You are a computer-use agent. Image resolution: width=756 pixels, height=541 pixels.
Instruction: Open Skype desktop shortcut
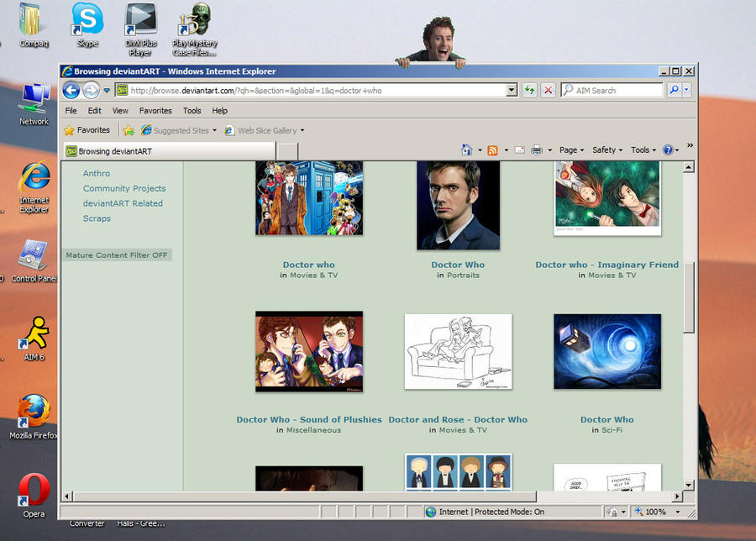[87, 25]
